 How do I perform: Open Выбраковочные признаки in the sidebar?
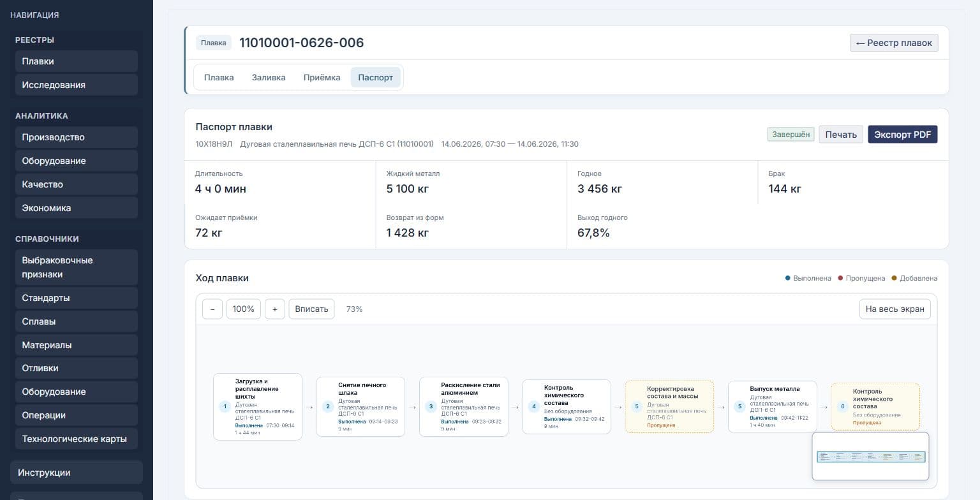pos(76,267)
